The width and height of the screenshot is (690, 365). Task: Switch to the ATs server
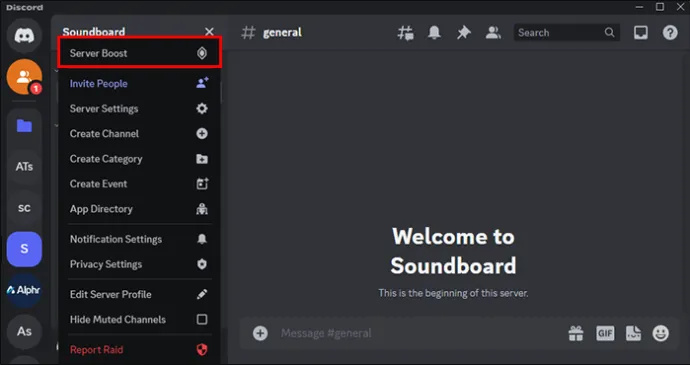(x=24, y=166)
